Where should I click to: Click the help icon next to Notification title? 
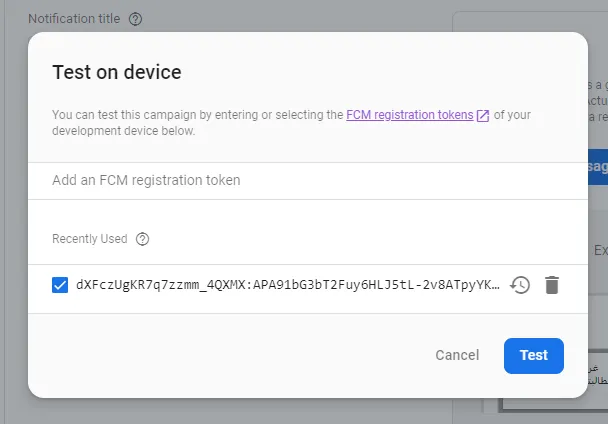point(136,19)
